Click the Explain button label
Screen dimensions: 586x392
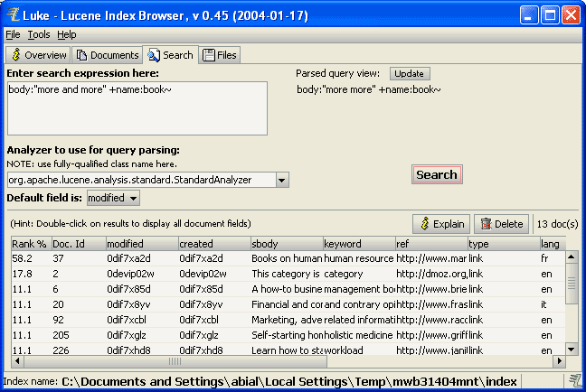pyautogui.click(x=449, y=224)
